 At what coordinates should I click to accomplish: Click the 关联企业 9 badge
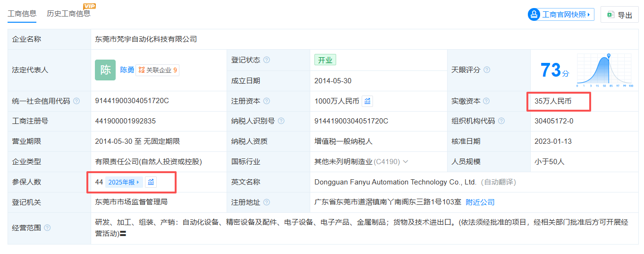point(158,70)
